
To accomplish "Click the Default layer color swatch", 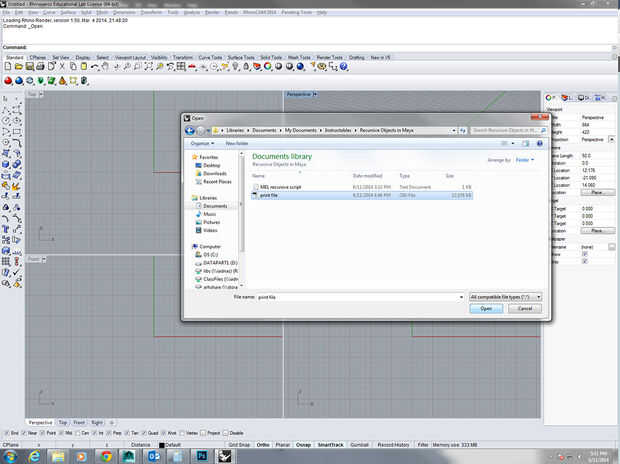I will [159, 443].
